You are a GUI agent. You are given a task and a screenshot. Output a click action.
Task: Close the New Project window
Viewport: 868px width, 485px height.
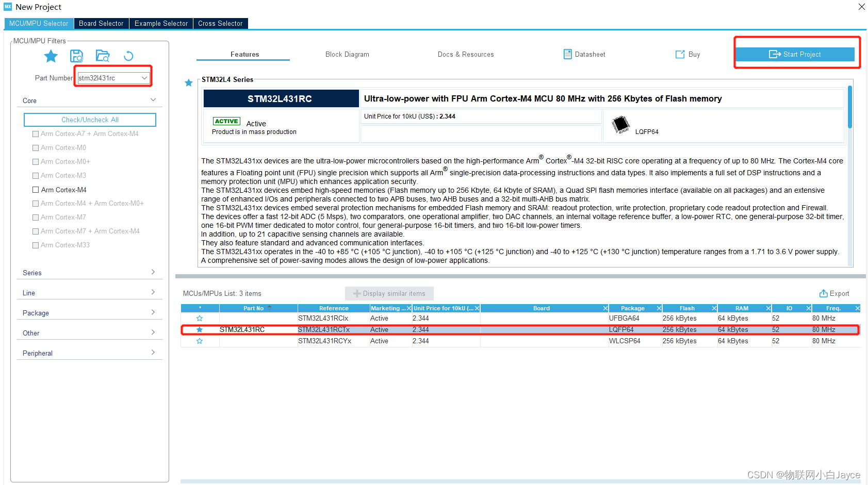click(861, 7)
